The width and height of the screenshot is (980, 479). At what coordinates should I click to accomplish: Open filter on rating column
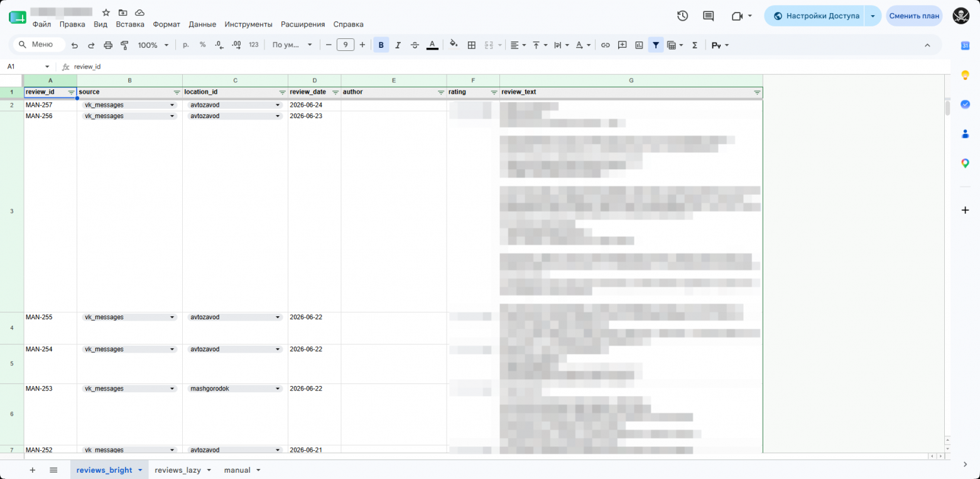(x=494, y=92)
